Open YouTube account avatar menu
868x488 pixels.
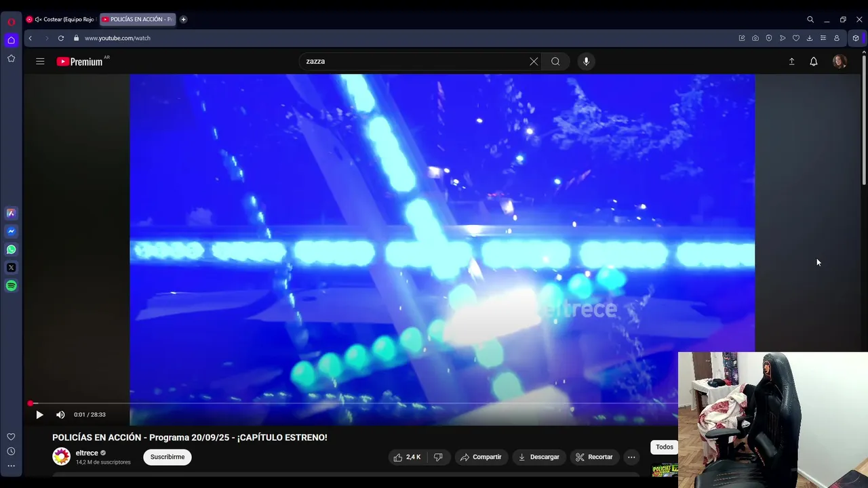(x=840, y=61)
